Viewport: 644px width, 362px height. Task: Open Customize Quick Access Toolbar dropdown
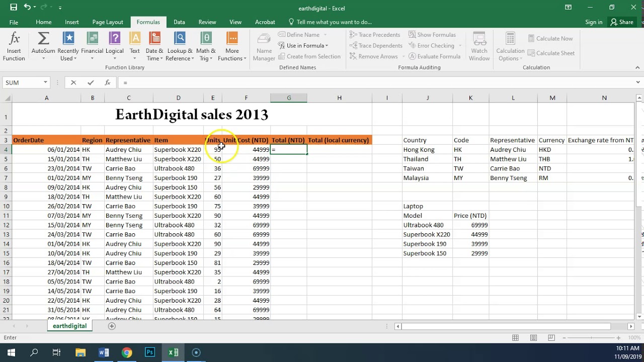(x=60, y=8)
